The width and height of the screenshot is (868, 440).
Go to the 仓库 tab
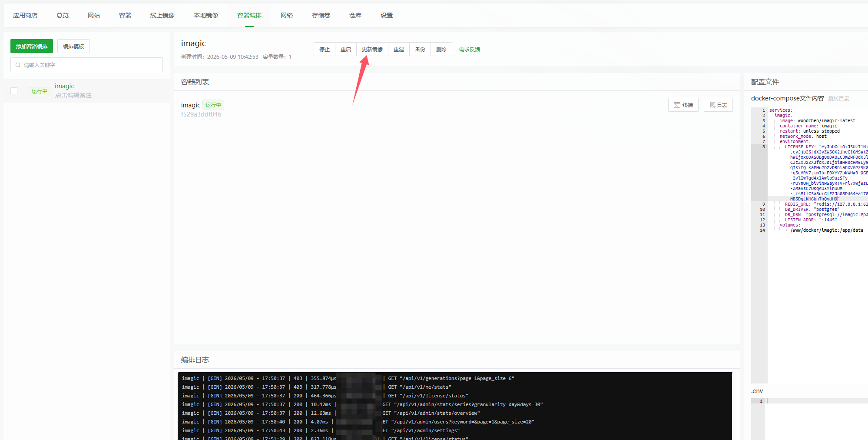[x=355, y=15]
